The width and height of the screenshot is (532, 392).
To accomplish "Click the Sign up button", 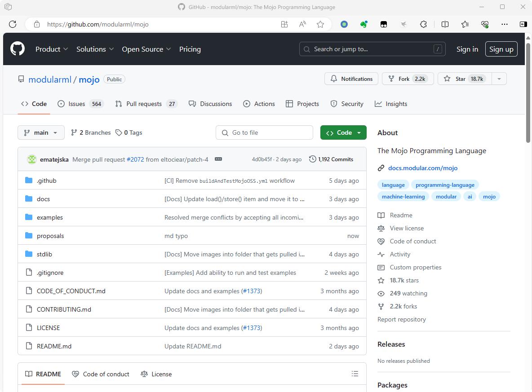I will click(501, 49).
